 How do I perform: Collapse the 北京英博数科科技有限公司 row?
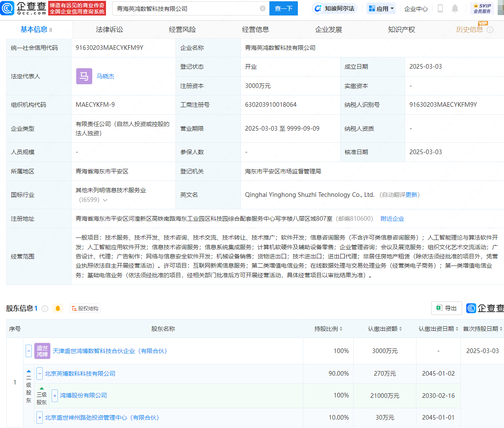pos(39,374)
